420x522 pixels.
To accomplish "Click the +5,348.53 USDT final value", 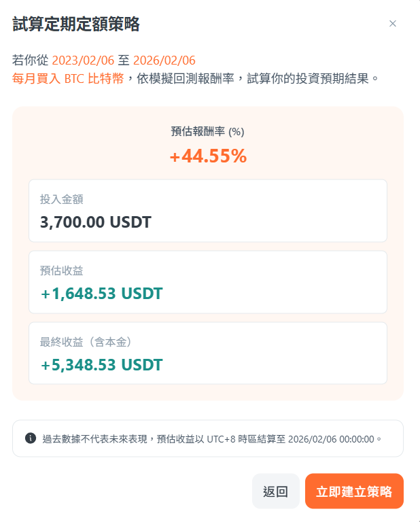I will [101, 365].
